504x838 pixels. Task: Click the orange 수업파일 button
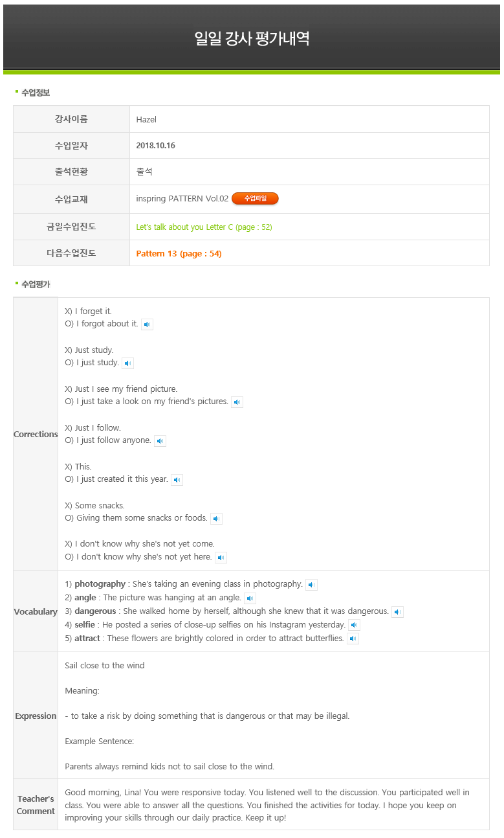click(x=255, y=199)
